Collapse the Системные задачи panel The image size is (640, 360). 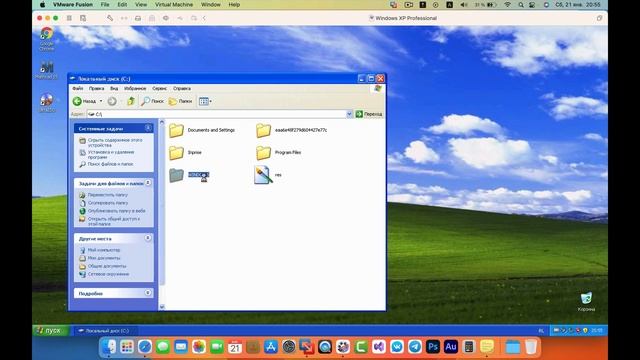tap(148, 128)
